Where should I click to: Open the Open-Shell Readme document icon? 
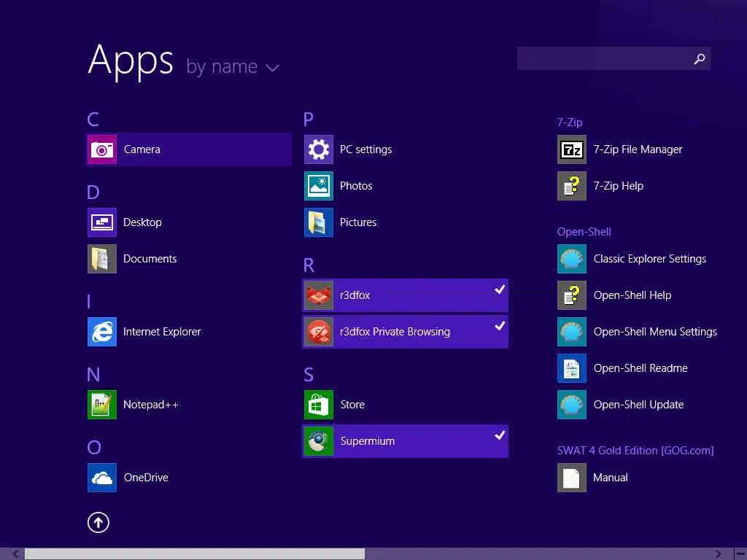[572, 368]
